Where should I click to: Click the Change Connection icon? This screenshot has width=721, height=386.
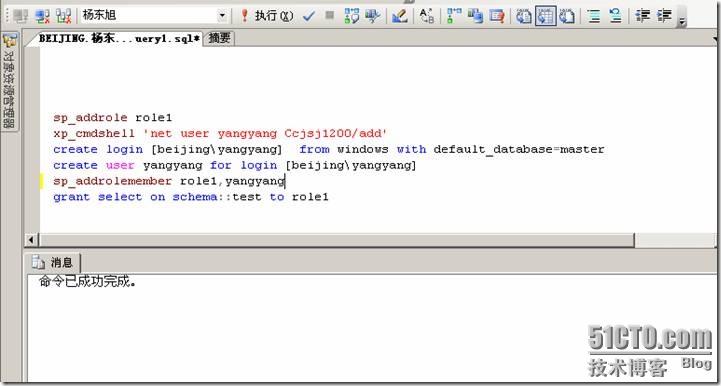63,16
